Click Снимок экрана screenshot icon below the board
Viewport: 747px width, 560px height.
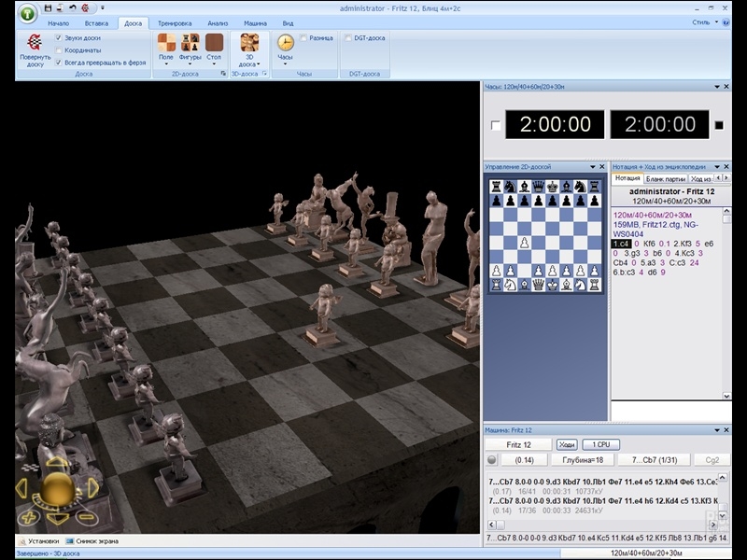(x=70, y=540)
